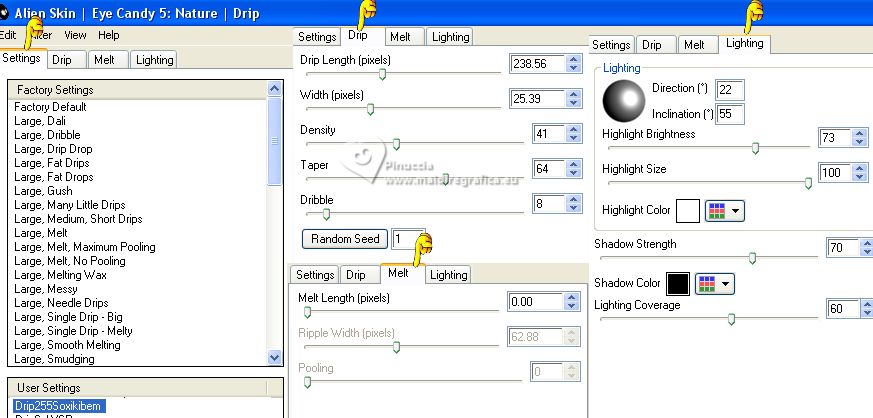873x418 pixels.
Task: Open the Help menu
Action: click(x=109, y=35)
